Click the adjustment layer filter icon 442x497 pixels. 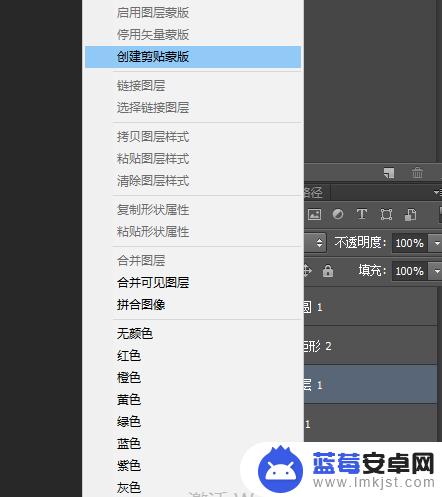tap(338, 214)
